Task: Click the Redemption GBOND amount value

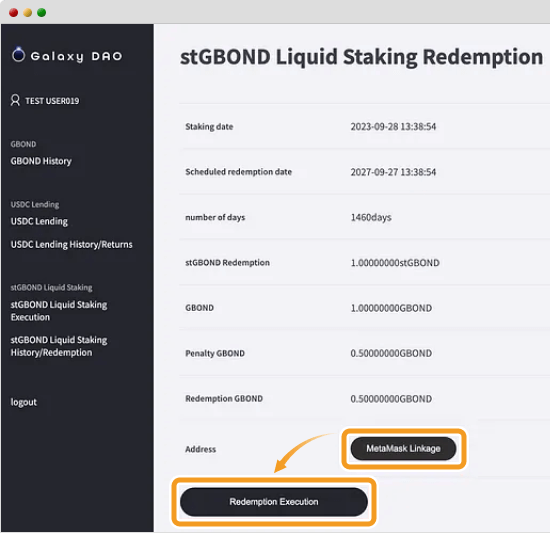Action: tap(391, 399)
